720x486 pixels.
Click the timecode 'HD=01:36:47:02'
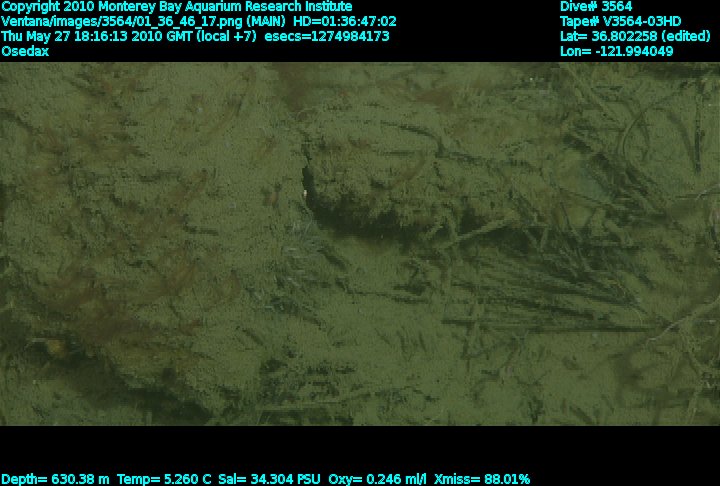point(344,22)
